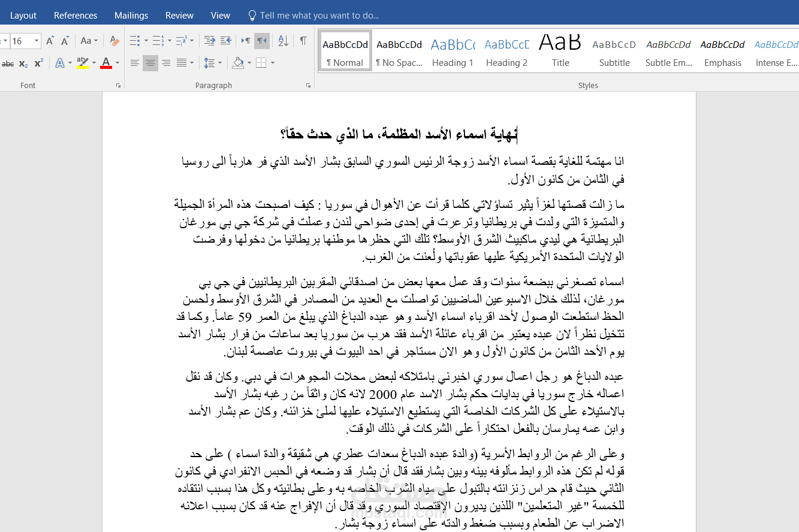799x532 pixels.
Task: Increase paragraph indent
Action: [x=226, y=41]
